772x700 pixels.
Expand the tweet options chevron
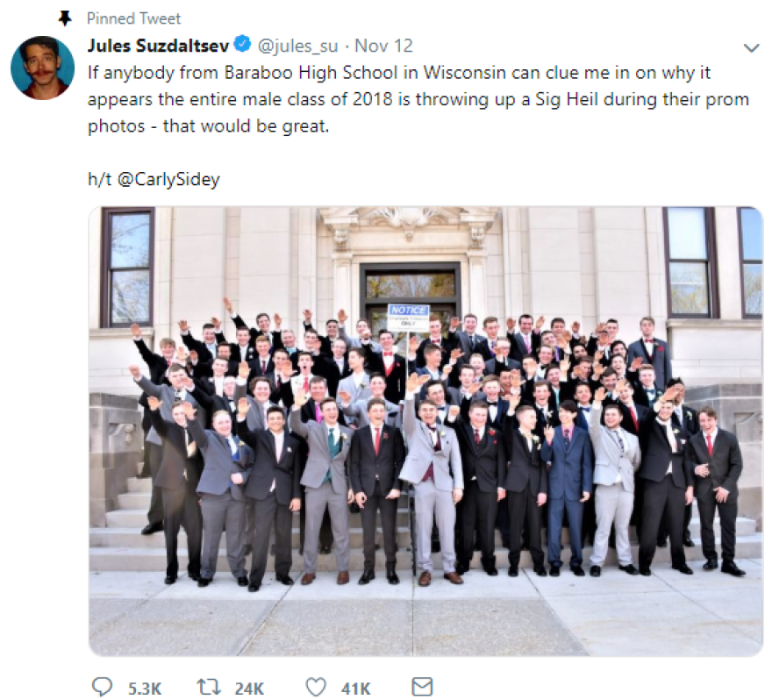751,48
